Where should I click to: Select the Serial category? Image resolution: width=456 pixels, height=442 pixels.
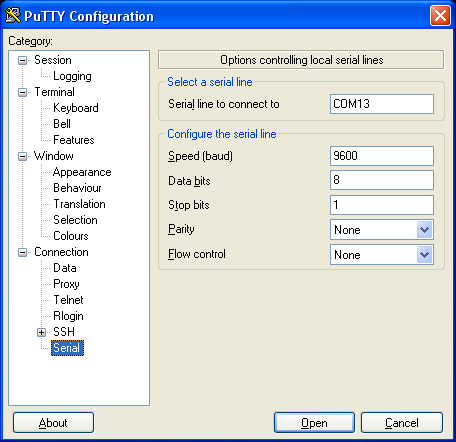[67, 348]
